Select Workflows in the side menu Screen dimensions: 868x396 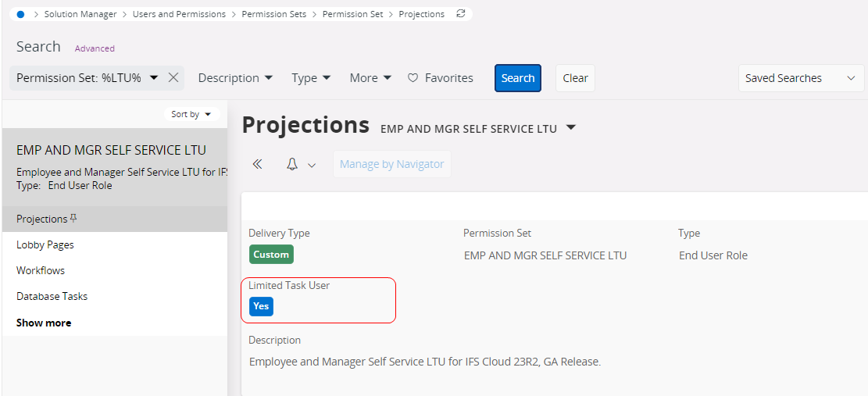41,270
